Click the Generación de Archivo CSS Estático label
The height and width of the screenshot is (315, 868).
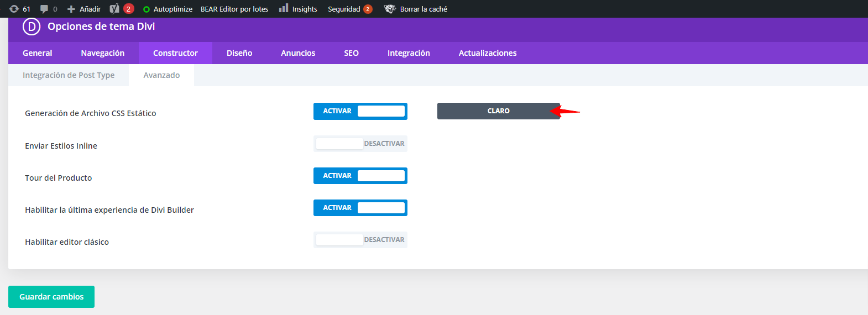click(91, 113)
